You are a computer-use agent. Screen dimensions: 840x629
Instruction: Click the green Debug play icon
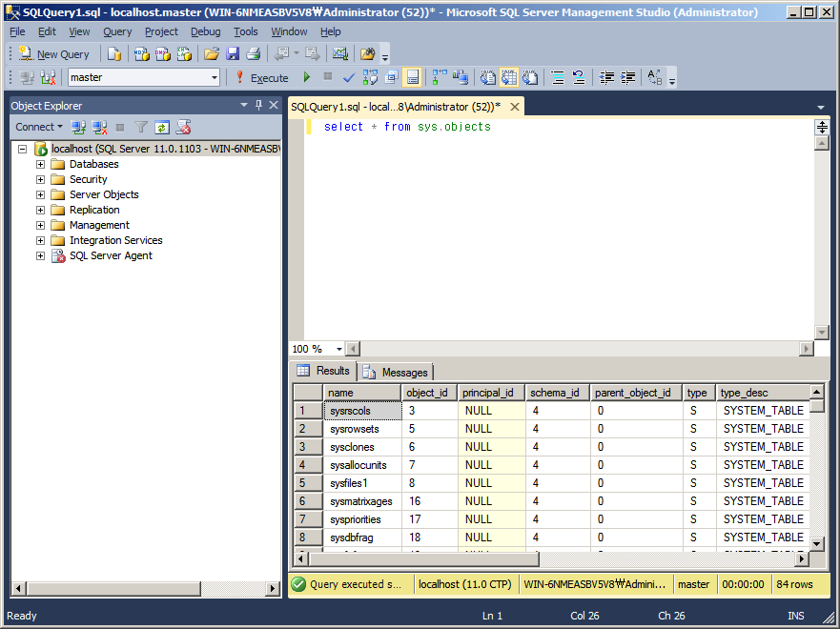point(307,77)
